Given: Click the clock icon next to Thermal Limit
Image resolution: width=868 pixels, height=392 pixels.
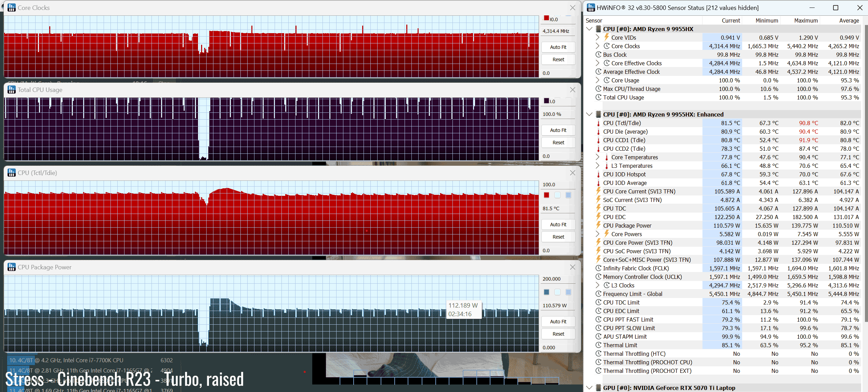Looking at the screenshot, I should point(598,345).
